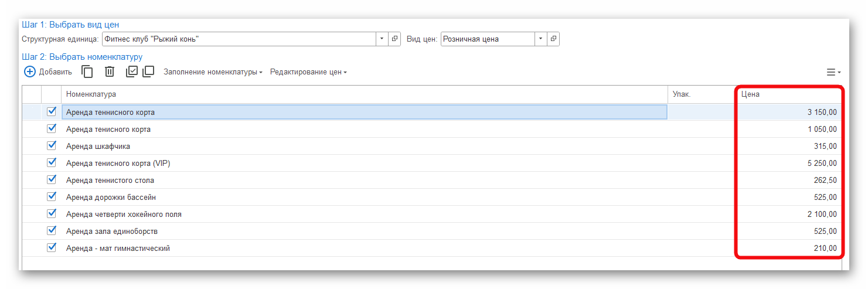Click the check all rows icon

coord(132,72)
